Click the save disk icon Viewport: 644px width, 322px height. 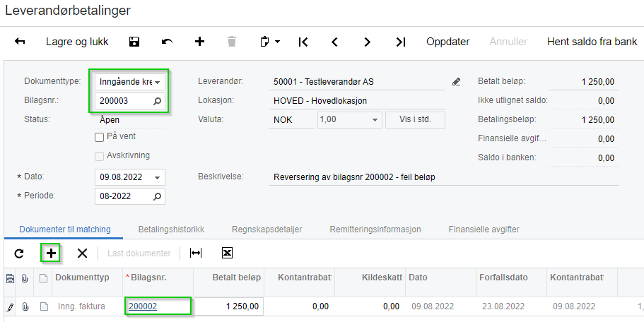coord(134,42)
